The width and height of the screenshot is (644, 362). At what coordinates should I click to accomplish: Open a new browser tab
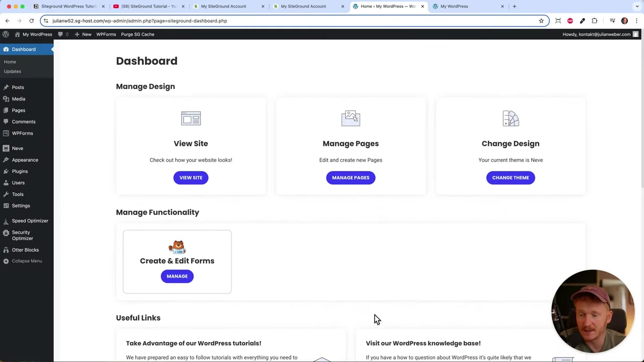[x=514, y=7]
